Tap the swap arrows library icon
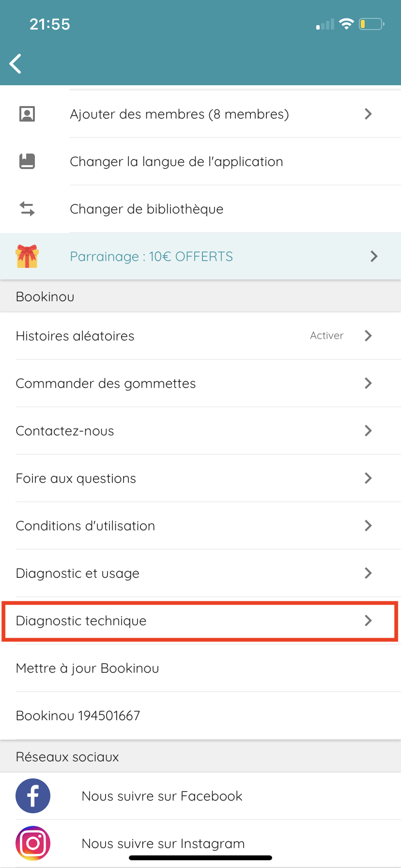401x868 pixels. (x=27, y=209)
